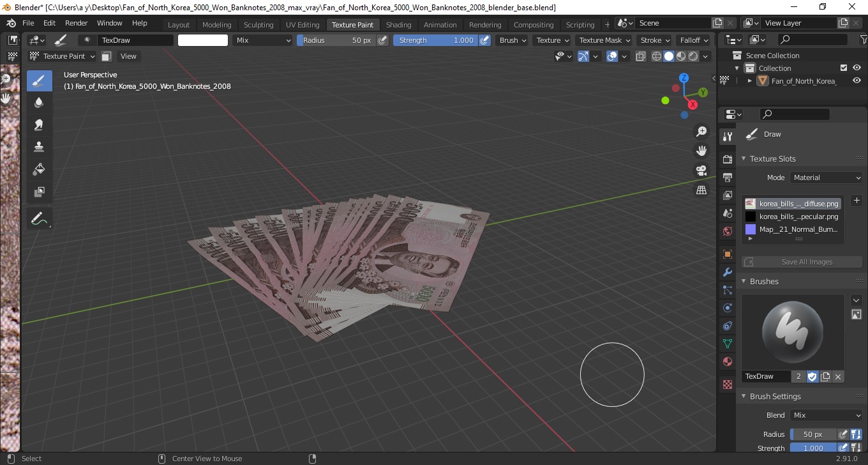
Task: Open the Material properties tab
Action: point(727,362)
